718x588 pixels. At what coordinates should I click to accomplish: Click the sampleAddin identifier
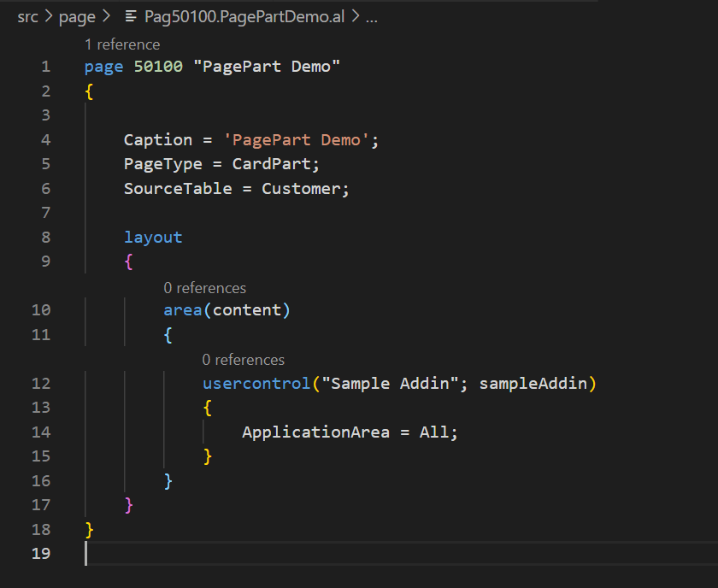pyautogui.click(x=533, y=383)
